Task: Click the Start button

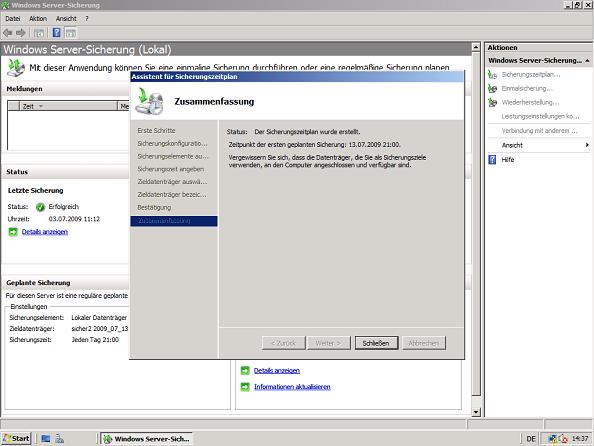Action: 16,438
